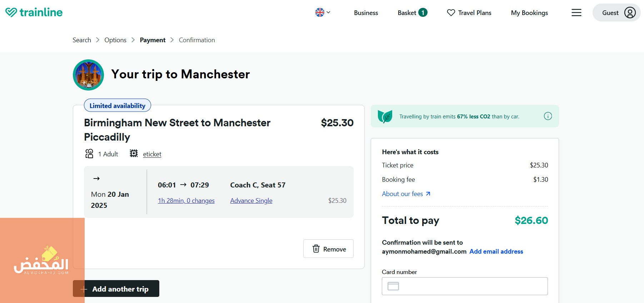
Task: Click Add email address link
Action: pyautogui.click(x=496, y=251)
